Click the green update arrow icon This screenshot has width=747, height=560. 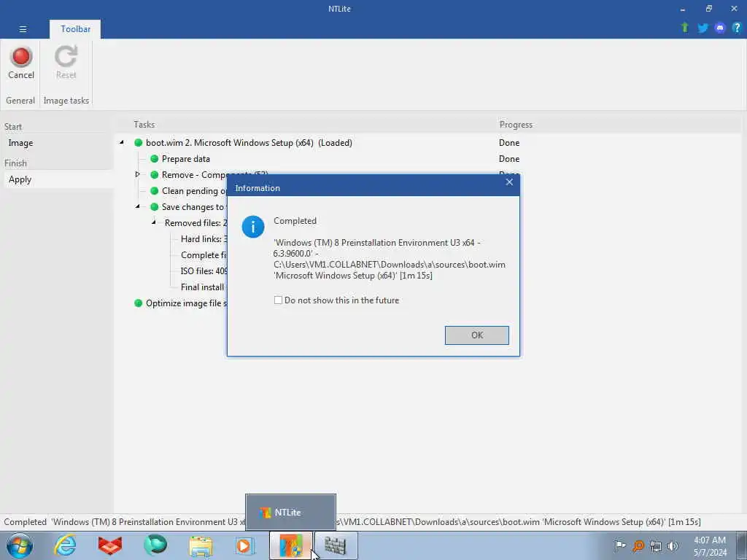click(x=685, y=28)
